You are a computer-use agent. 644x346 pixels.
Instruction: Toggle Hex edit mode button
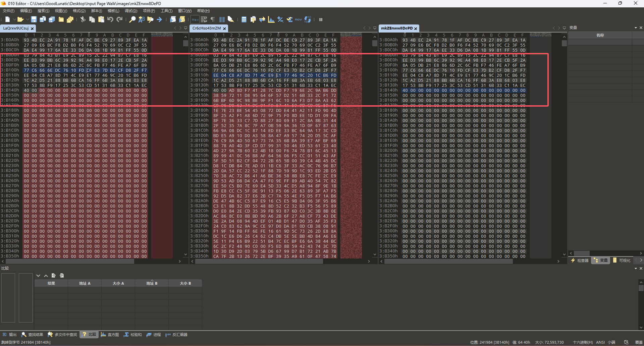pos(195,19)
